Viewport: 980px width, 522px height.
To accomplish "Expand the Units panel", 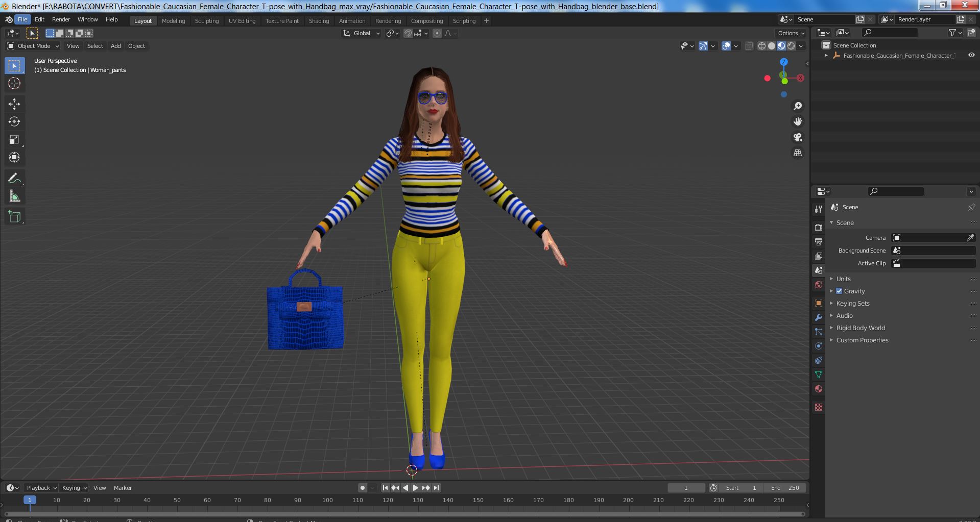I will 843,279.
